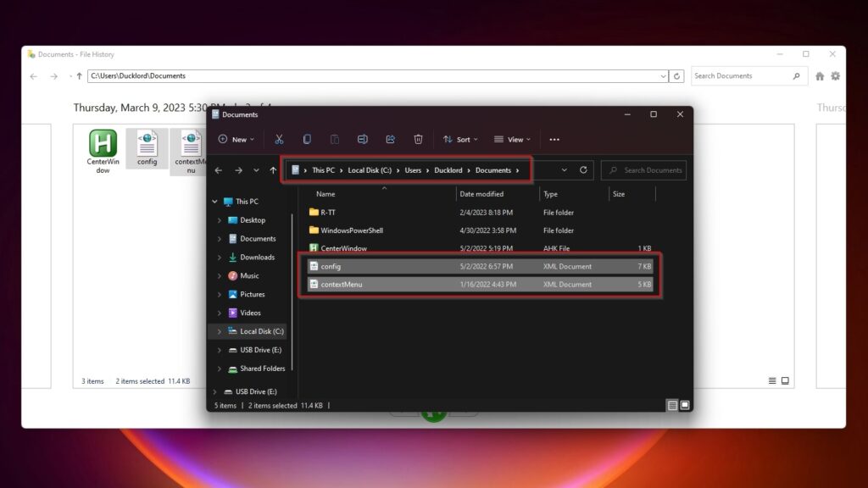Open the New dropdown in Explorer
This screenshot has width=868, height=488.
[x=236, y=140]
